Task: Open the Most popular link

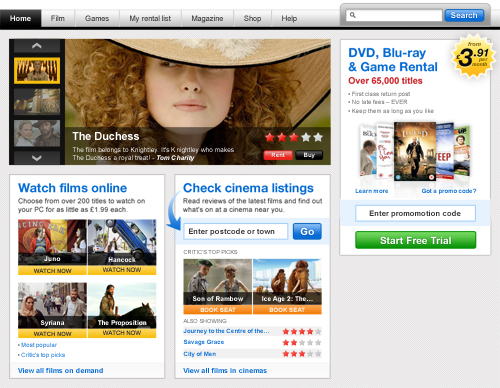Action: coord(39,345)
